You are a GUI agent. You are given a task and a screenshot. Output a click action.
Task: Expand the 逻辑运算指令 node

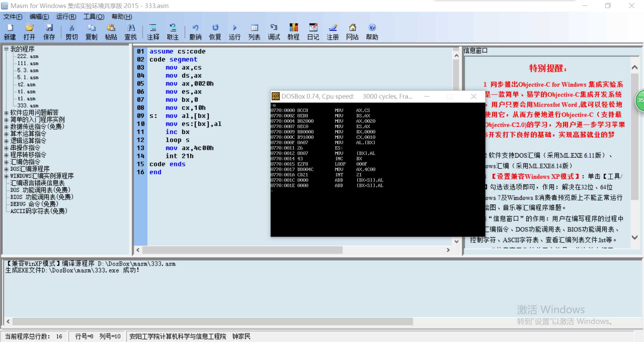click(x=6, y=141)
